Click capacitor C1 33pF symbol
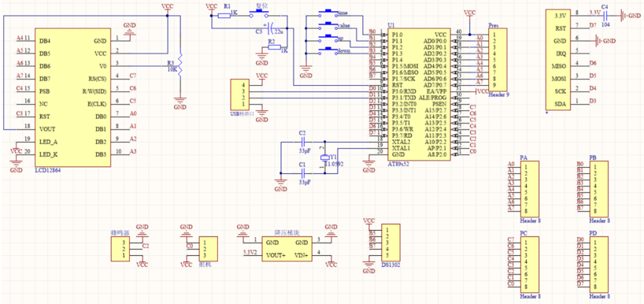644x304 pixels. [302, 173]
